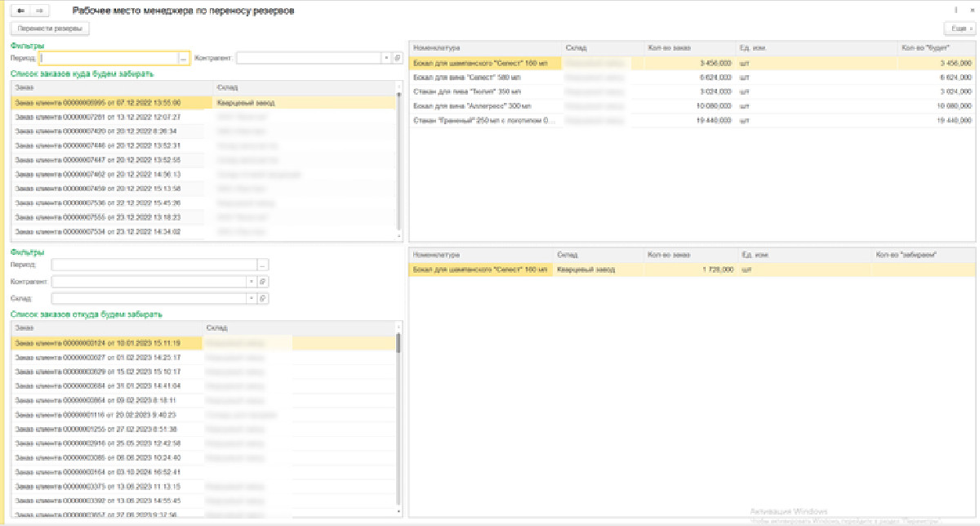Select order dated 20.02.2023 9:40:23
This screenshot has width=980, height=526.
[x=203, y=415]
